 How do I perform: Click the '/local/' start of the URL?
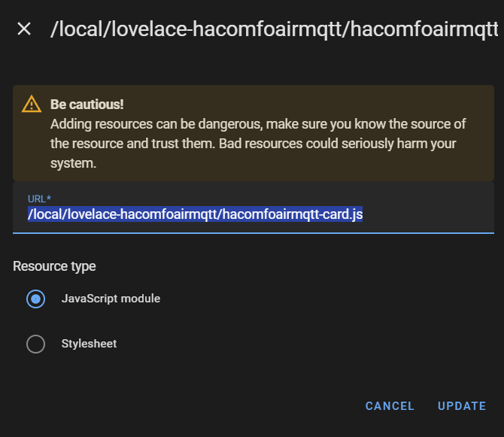pyautogui.click(x=45, y=214)
